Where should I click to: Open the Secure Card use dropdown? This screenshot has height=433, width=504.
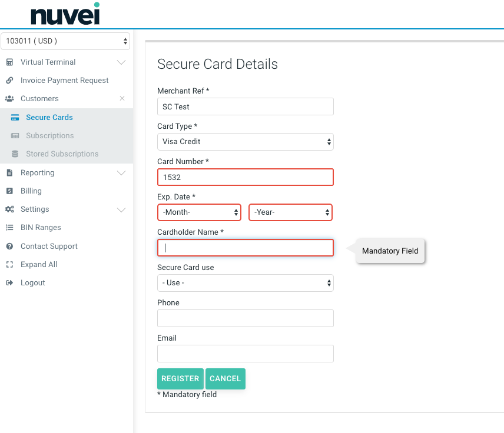245,283
